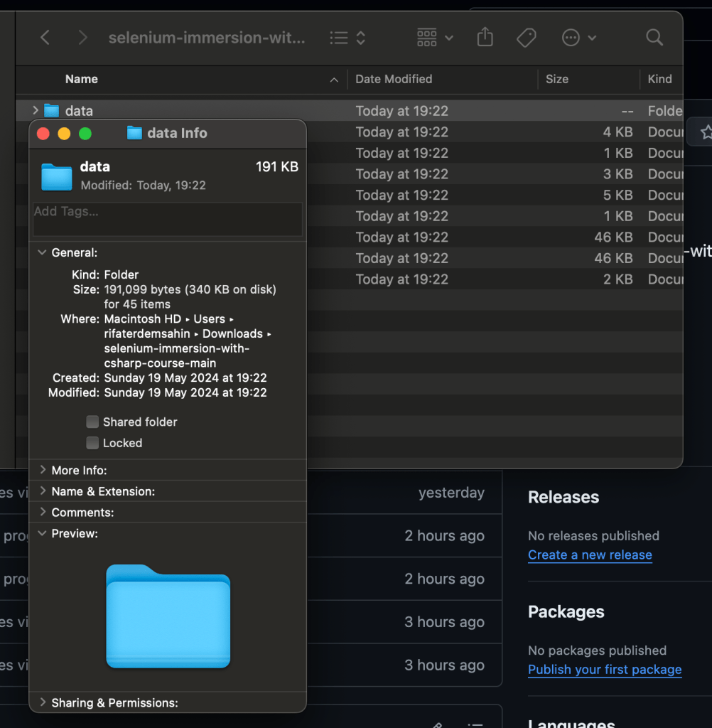Zoom the data Info window
712x728 pixels.
[x=85, y=134]
